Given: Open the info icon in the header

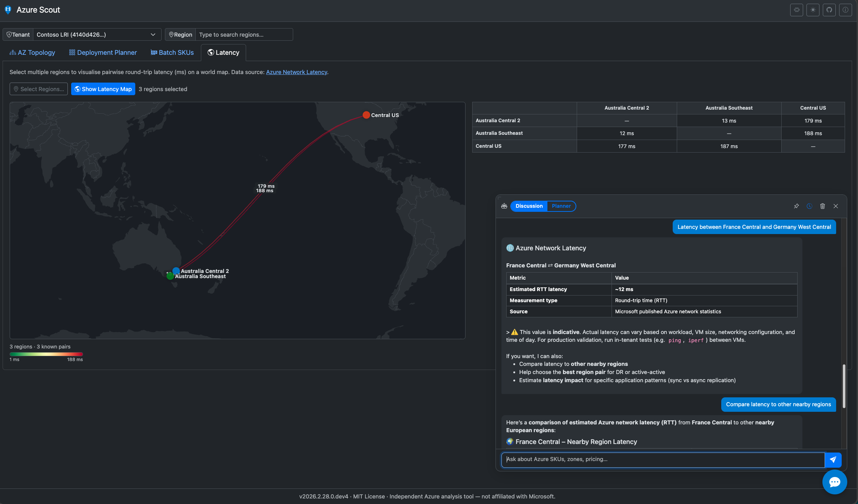Looking at the screenshot, I should 845,10.
